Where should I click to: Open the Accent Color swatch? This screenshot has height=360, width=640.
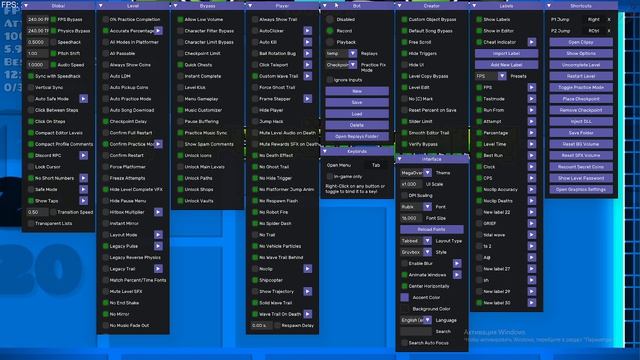pyautogui.click(x=404, y=297)
